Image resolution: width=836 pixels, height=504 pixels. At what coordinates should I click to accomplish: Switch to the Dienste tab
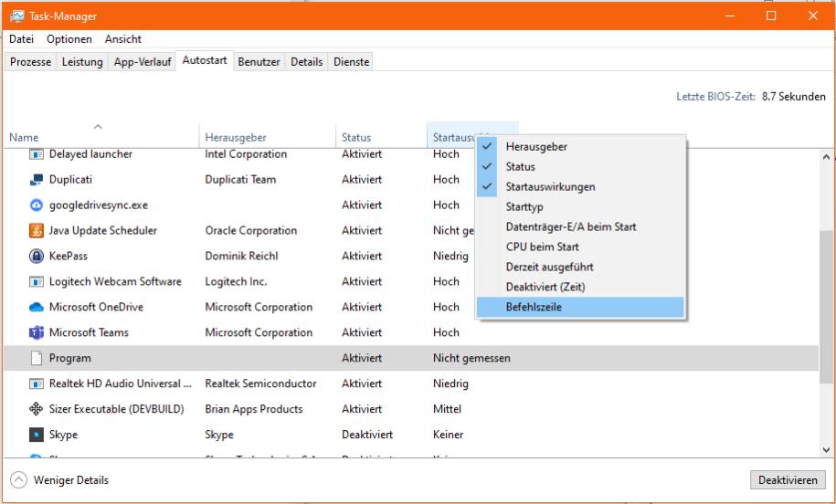[352, 62]
